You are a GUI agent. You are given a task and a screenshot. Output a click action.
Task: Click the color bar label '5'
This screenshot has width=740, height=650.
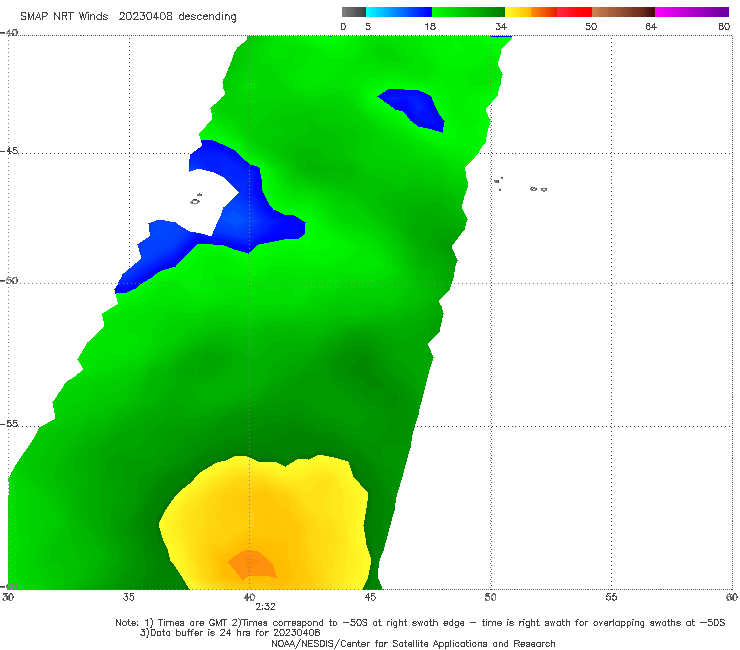(368, 26)
